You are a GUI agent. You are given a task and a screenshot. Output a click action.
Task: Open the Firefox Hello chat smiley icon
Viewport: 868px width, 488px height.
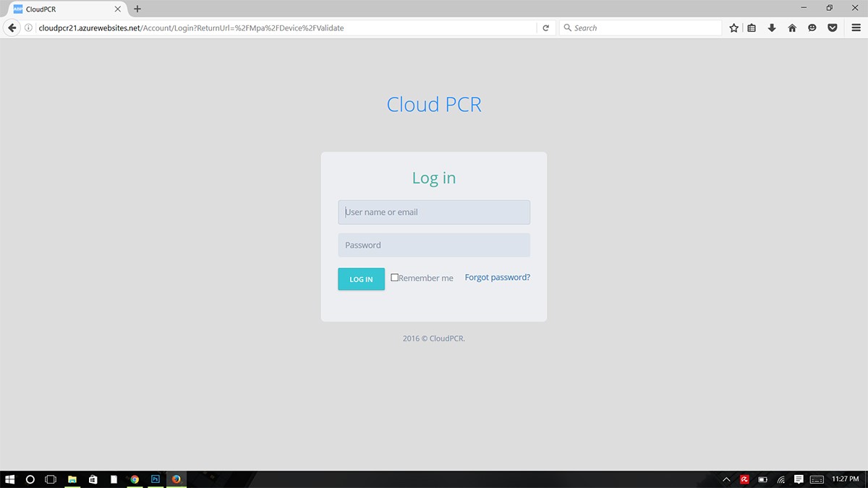coord(812,27)
